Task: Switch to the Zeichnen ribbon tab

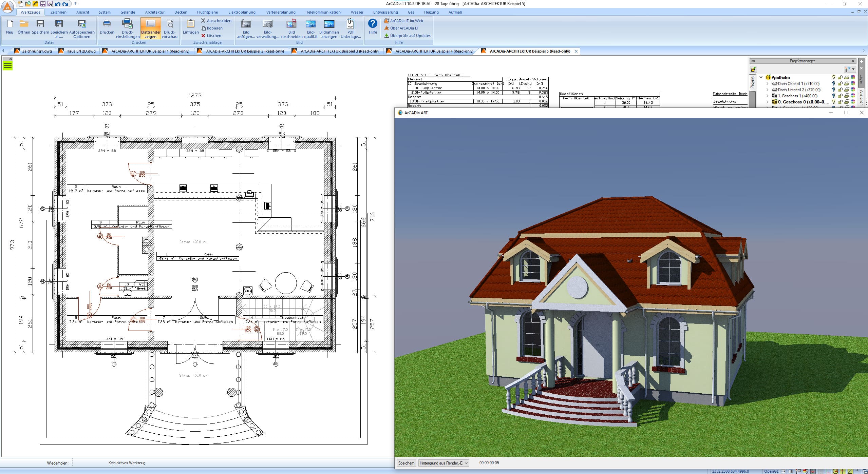Action: click(x=58, y=12)
